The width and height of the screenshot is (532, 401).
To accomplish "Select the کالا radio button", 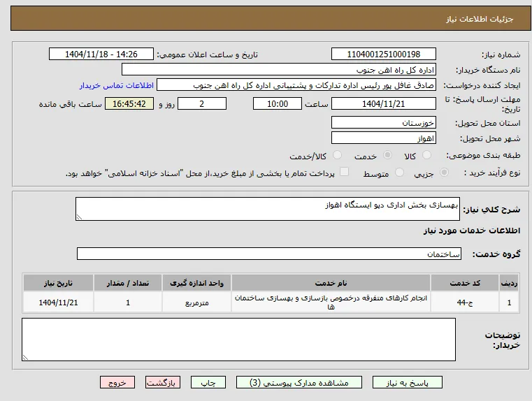I will [426, 155].
